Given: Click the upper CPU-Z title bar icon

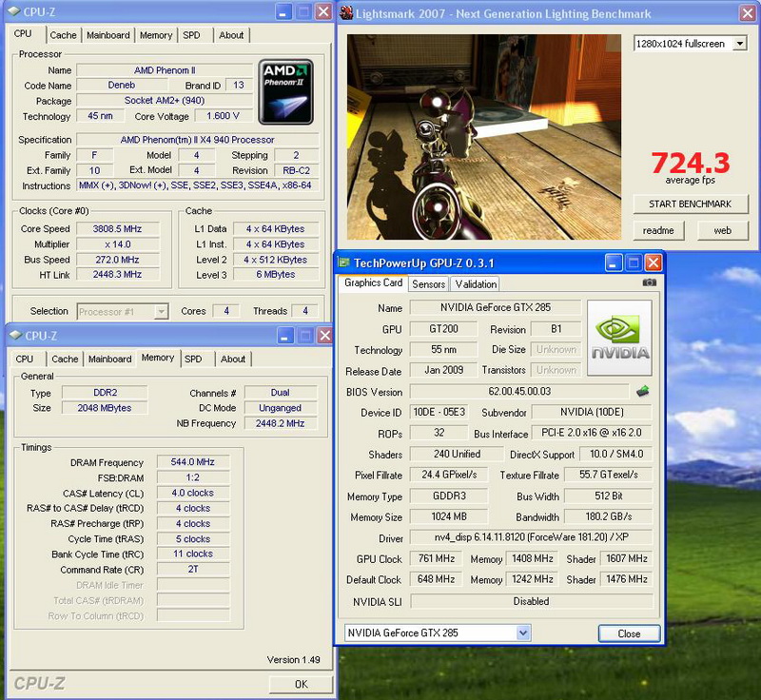Looking at the screenshot, I should (15, 11).
